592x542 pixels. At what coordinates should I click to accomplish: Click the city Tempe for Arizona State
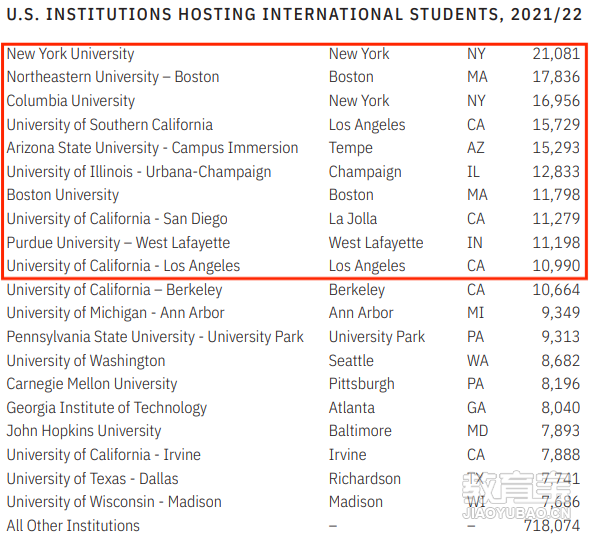click(350, 148)
